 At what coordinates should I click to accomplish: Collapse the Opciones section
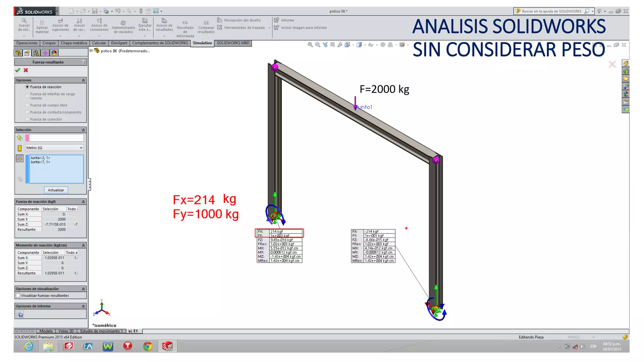tap(83, 80)
